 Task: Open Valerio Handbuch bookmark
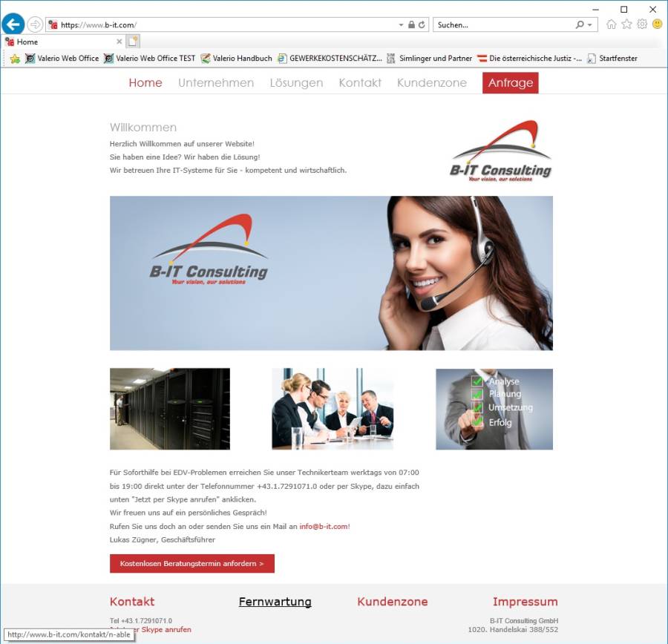click(x=236, y=59)
